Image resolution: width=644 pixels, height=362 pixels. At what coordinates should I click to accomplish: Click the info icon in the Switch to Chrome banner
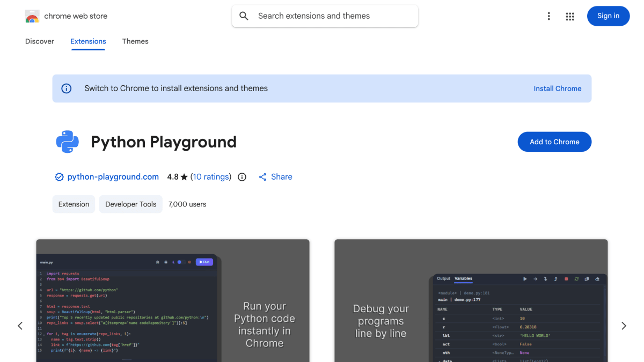67,88
